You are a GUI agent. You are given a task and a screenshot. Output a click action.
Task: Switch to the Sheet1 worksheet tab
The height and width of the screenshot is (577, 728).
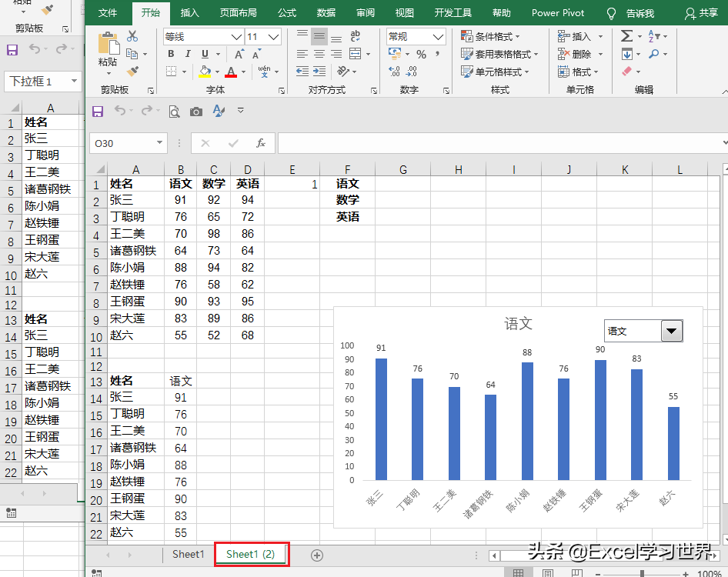[188, 554]
